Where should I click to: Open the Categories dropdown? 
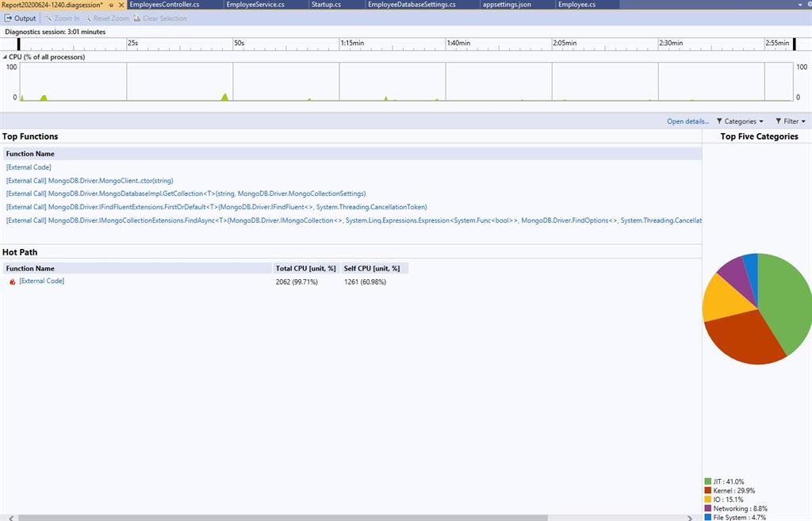(x=740, y=121)
